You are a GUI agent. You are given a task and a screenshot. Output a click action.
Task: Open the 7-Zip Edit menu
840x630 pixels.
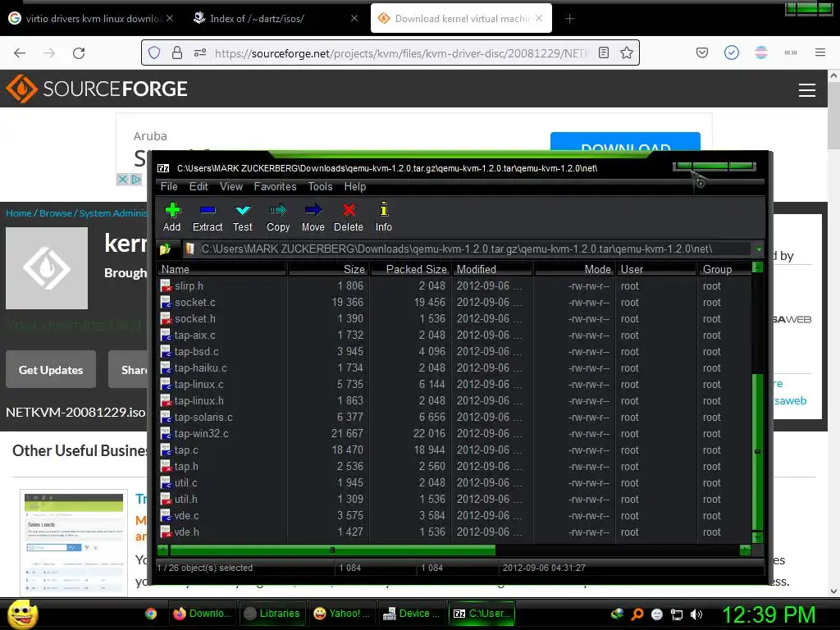pos(199,186)
